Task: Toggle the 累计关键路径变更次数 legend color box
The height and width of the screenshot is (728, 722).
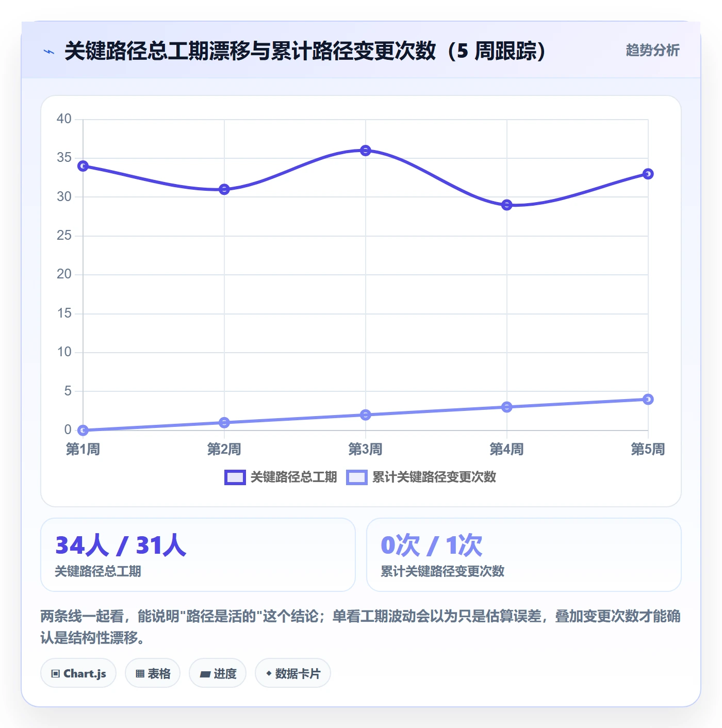Action: (357, 477)
